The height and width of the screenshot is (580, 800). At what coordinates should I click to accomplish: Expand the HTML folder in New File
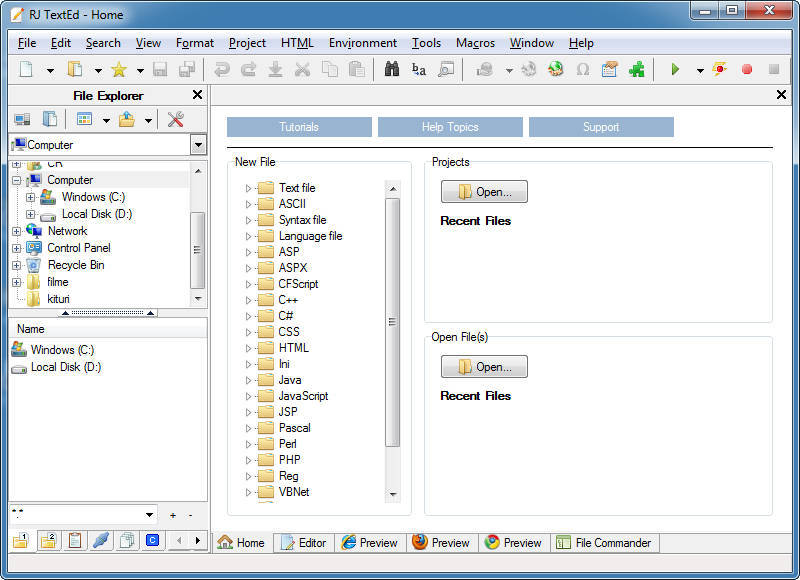coord(248,348)
